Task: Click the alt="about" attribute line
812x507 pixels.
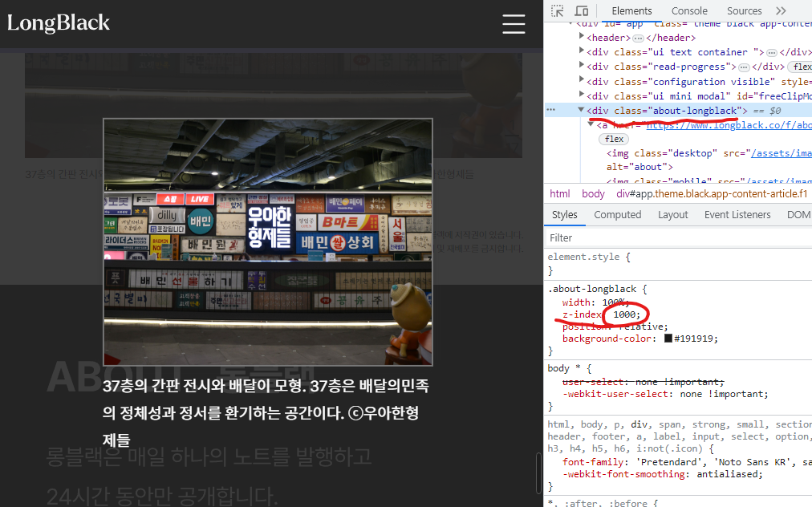Action: point(639,167)
